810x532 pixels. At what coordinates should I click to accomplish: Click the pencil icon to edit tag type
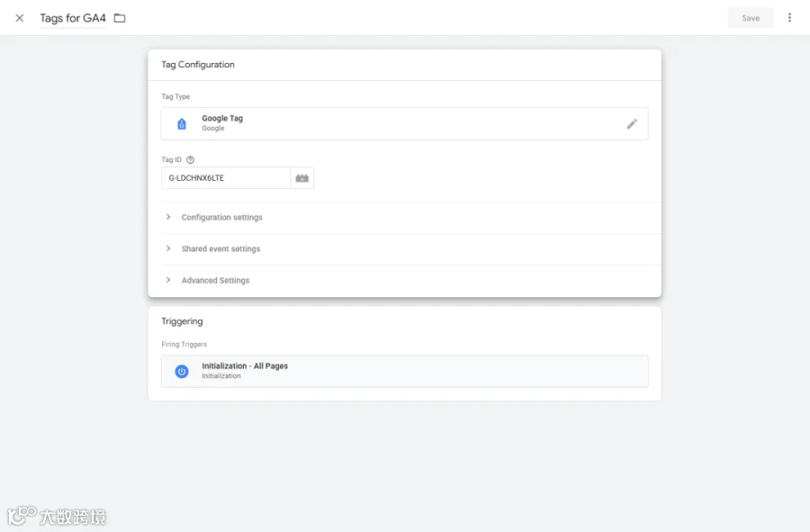point(631,124)
